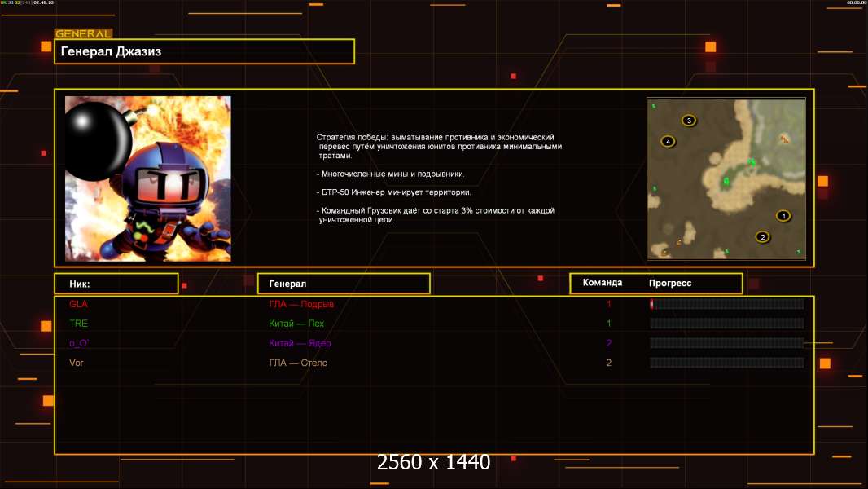This screenshot has width=868, height=489.
Task: Click TRE loading progress bar
Action: (x=727, y=324)
